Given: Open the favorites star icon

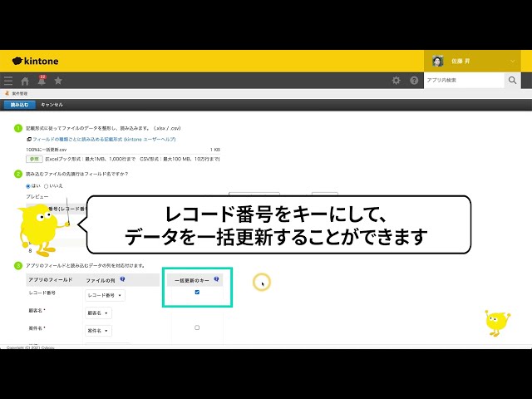Looking at the screenshot, I should click(58, 81).
